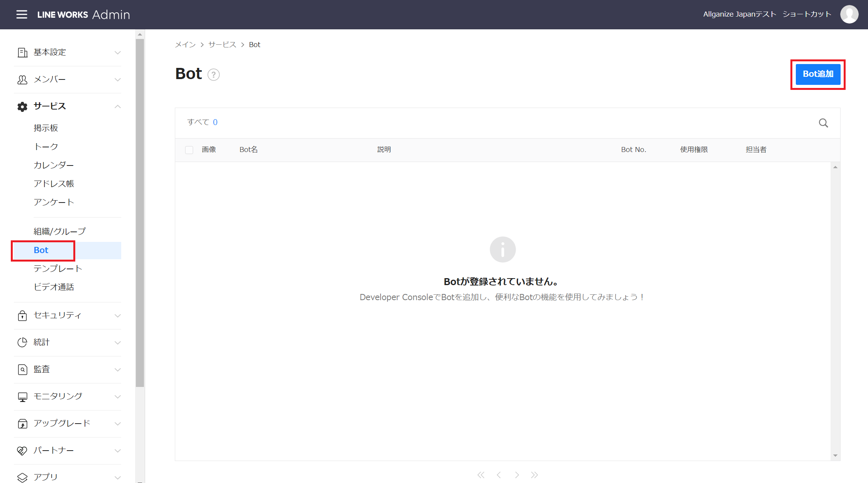This screenshot has height=483, width=868.
Task: Click the user profile avatar
Action: click(849, 15)
